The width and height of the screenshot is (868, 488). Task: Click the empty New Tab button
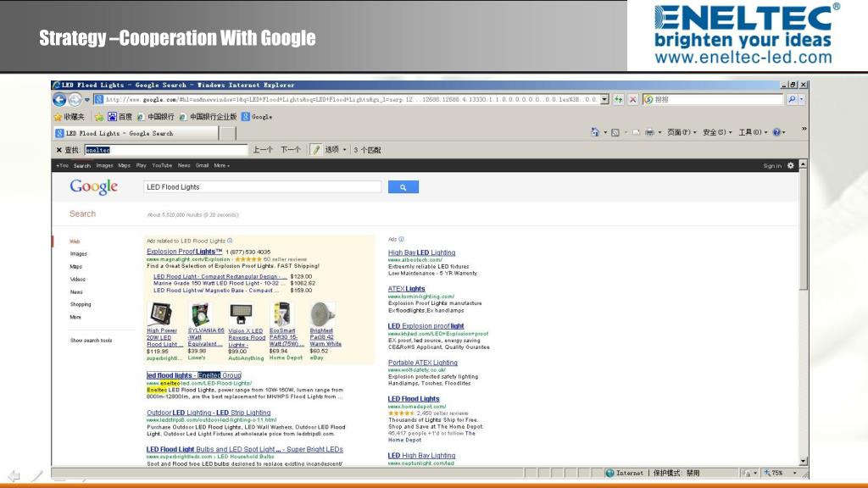coord(227,133)
